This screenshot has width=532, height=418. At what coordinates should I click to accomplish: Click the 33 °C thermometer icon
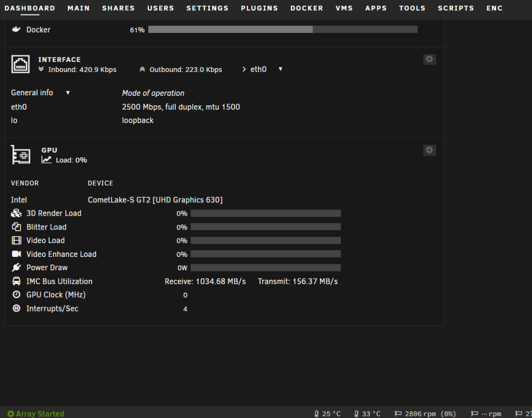click(357, 414)
